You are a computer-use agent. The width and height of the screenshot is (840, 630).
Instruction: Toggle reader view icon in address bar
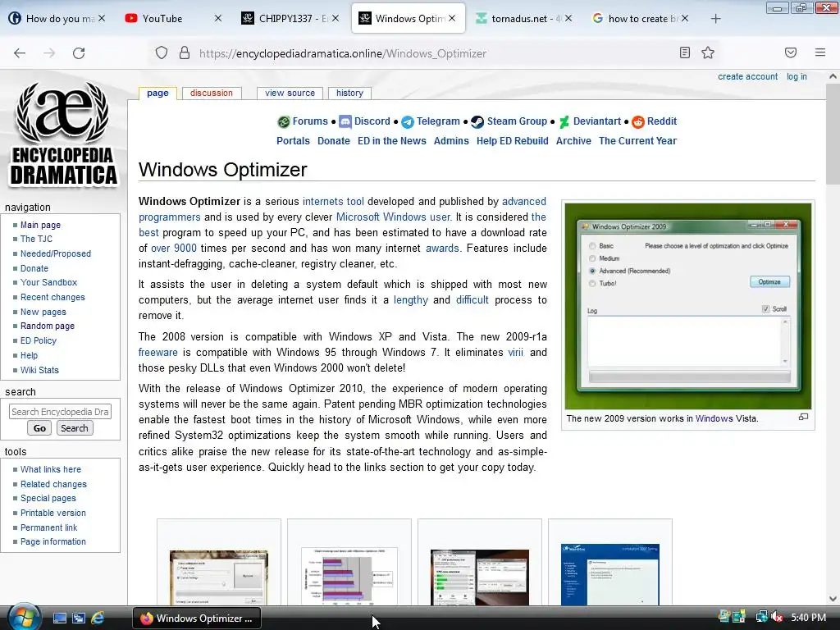(x=685, y=52)
